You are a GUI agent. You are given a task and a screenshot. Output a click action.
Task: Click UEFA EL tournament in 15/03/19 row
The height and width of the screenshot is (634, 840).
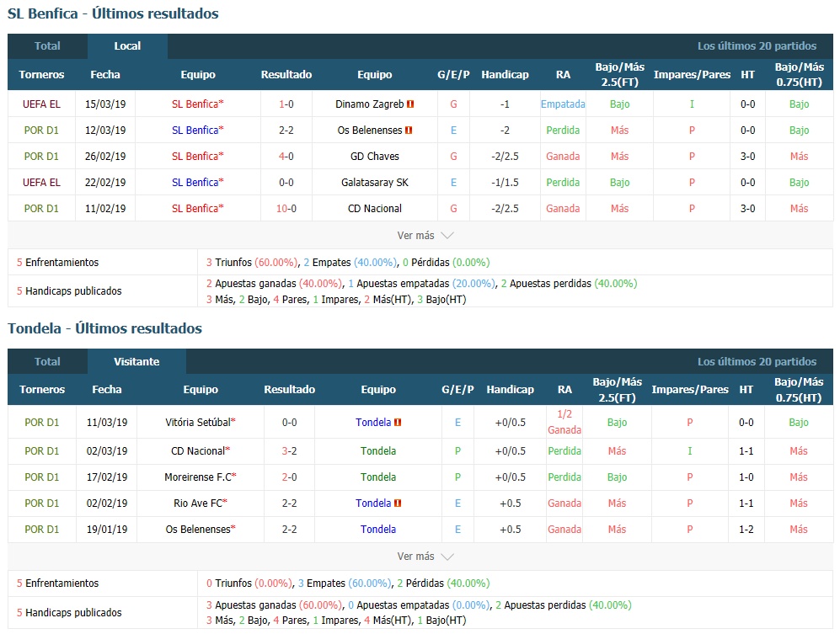click(41, 104)
